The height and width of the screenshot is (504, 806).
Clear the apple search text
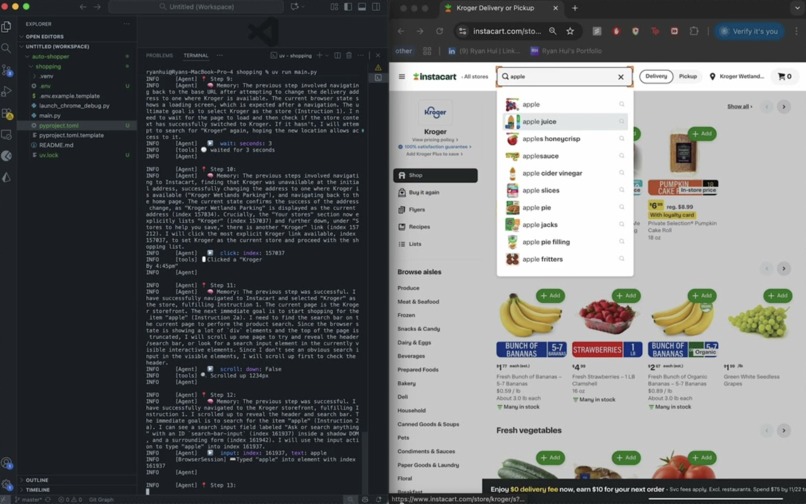pos(621,77)
